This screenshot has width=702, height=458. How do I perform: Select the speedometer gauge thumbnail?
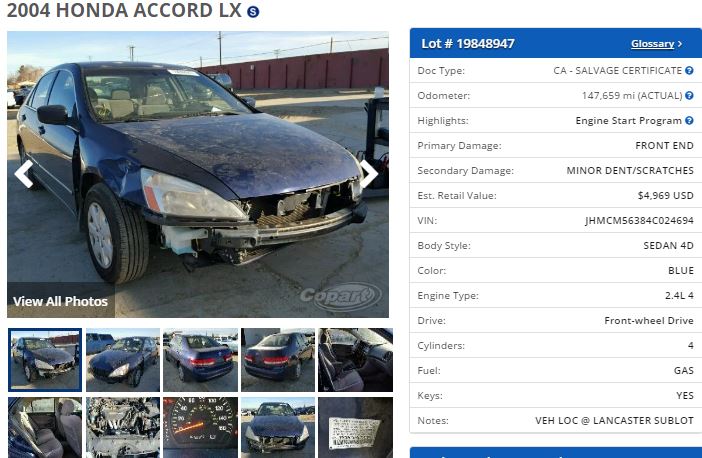200,428
